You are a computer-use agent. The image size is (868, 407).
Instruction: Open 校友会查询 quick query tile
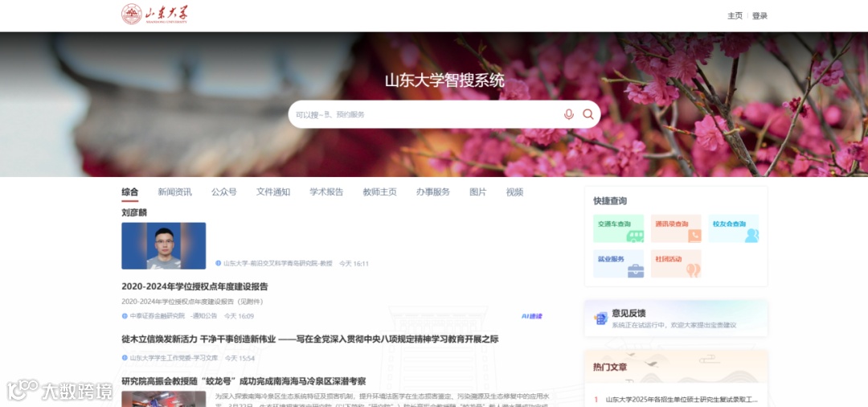pos(734,228)
